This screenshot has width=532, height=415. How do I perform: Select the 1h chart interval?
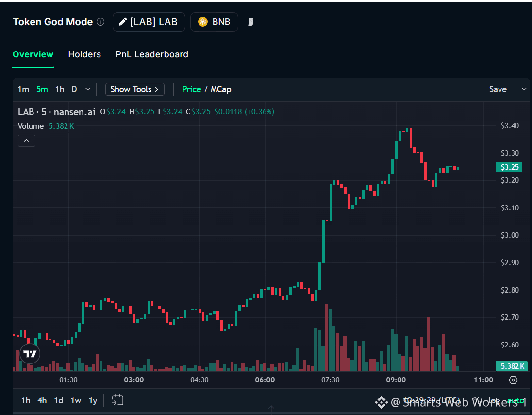(x=60, y=89)
